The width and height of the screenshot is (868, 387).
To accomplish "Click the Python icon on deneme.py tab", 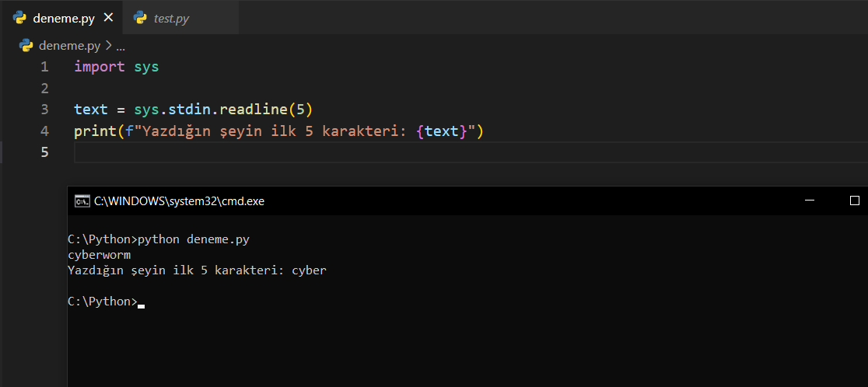I will click(19, 17).
